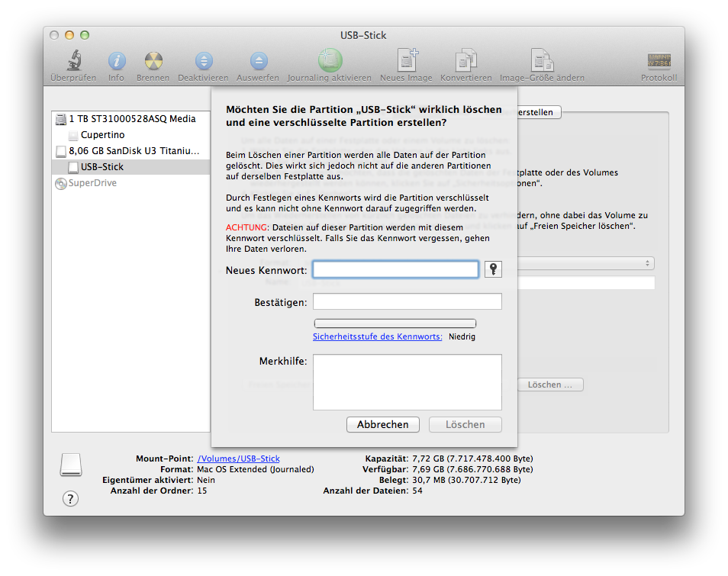The height and width of the screenshot is (576, 728).
Task: Click the volume drive icon beside Mount-Point
Action: click(70, 465)
